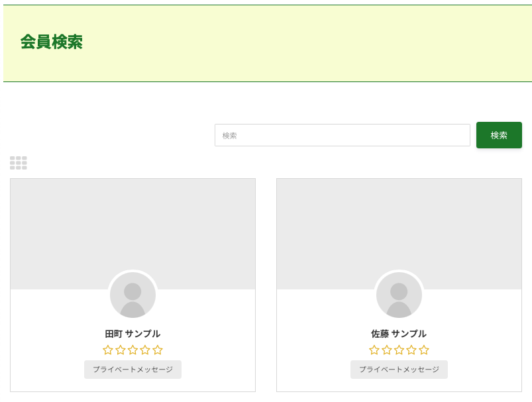Image resolution: width=532 pixels, height=402 pixels.
Task: Click the 検索 search text field
Action: tap(342, 135)
